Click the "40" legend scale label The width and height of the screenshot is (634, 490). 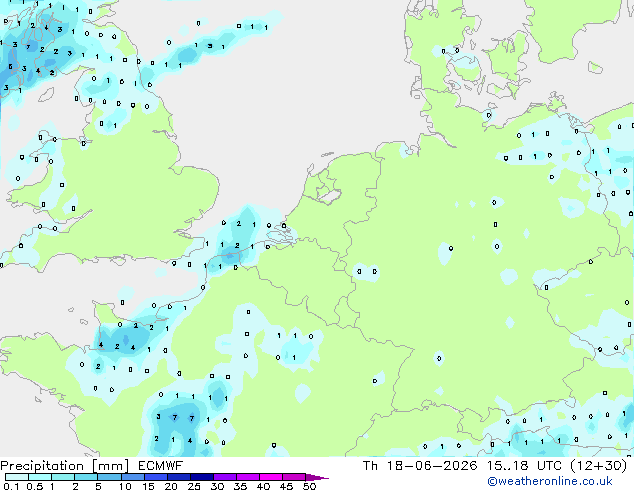263,486
